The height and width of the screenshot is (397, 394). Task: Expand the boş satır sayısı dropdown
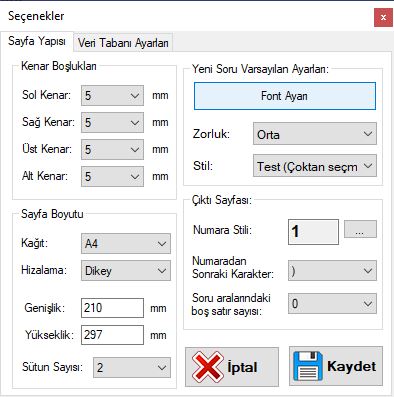click(332, 303)
